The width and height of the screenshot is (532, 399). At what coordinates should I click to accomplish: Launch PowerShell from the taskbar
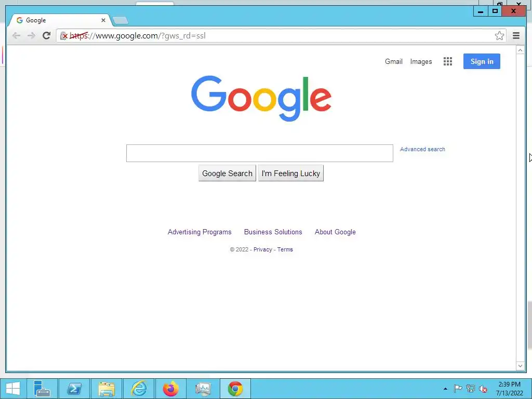point(74,389)
